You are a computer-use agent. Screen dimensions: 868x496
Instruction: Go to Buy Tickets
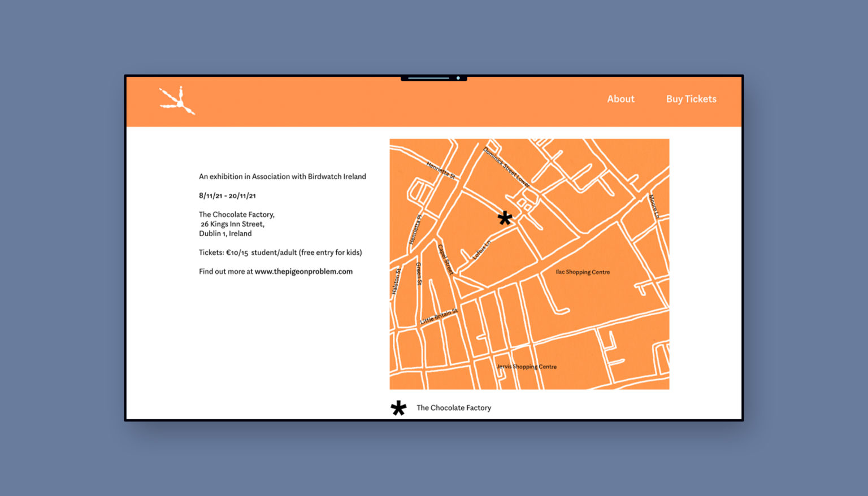pyautogui.click(x=691, y=99)
